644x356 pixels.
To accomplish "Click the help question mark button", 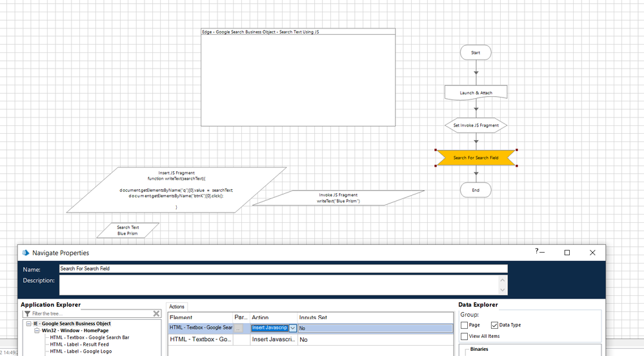I will tap(536, 251).
